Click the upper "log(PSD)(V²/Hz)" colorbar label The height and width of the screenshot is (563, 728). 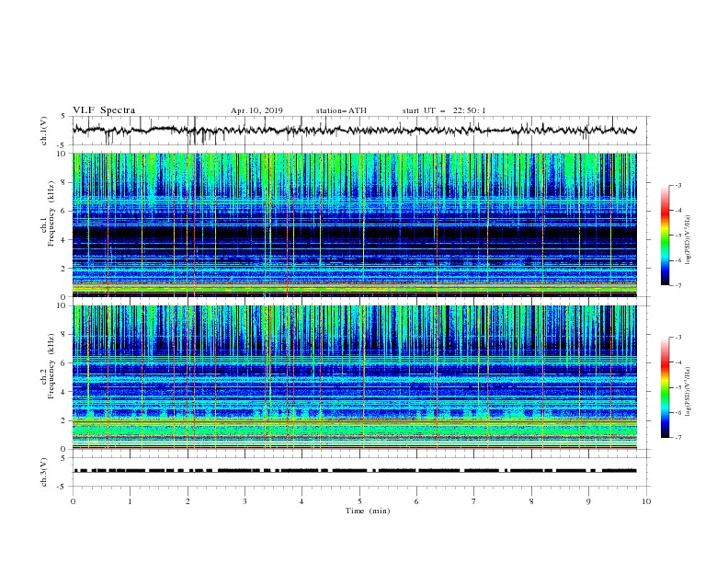[x=688, y=240]
